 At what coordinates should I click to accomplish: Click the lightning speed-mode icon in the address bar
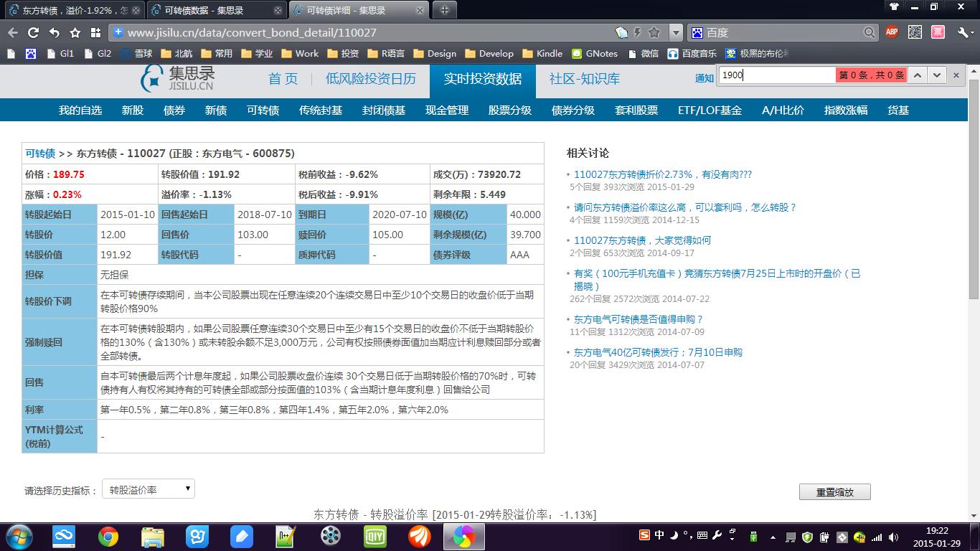click(x=638, y=32)
